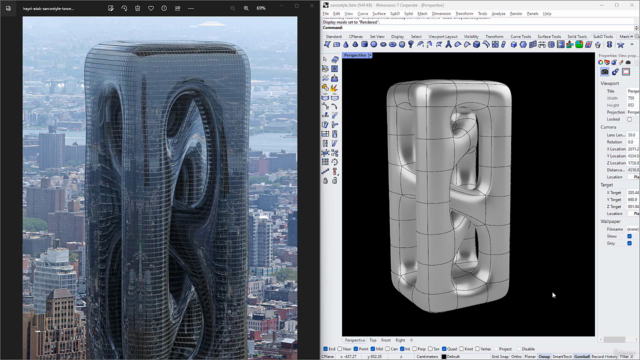Viewport: 640px width, 360px height.
Task: Switch to the Top viewport tab
Action: [373, 340]
